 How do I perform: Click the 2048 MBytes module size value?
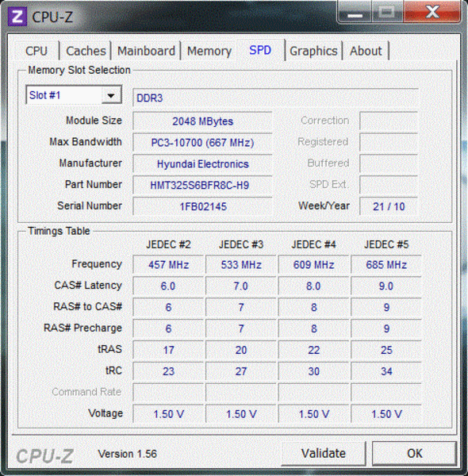[x=202, y=121]
